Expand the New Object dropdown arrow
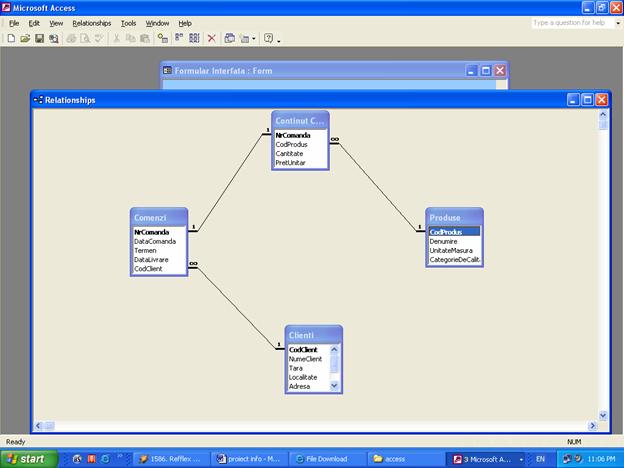The width and height of the screenshot is (624, 468). coord(254,38)
